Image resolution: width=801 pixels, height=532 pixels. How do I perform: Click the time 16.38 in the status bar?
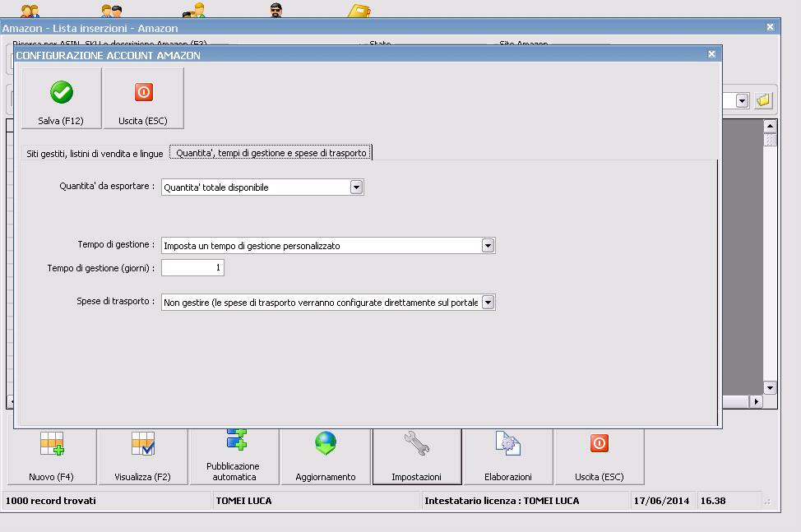(713, 501)
